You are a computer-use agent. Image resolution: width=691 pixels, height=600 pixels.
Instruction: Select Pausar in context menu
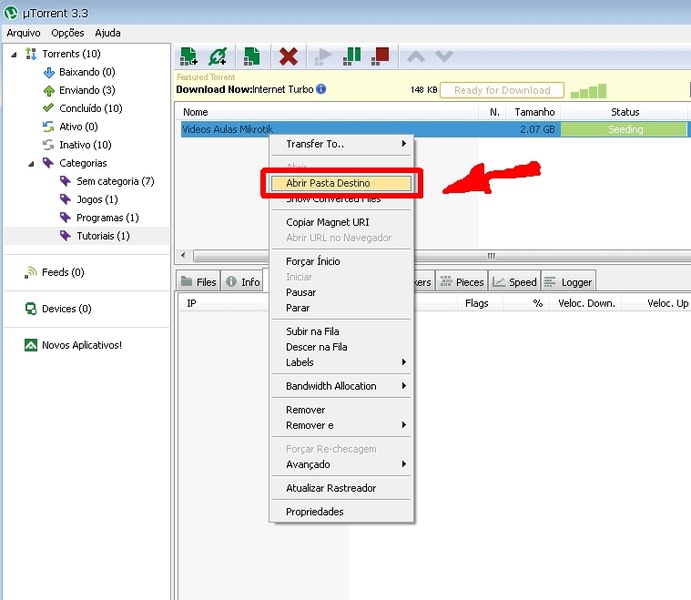[341, 293]
